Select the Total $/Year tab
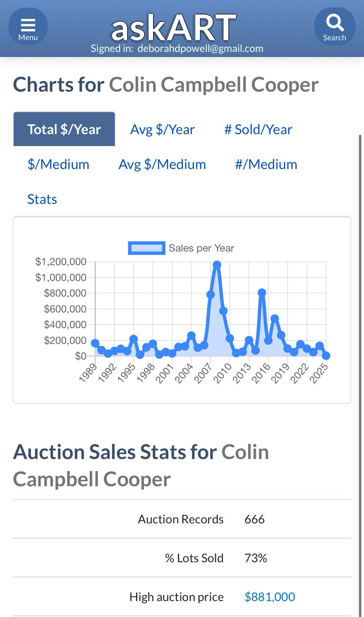The height and width of the screenshot is (617, 364). pyautogui.click(x=64, y=129)
